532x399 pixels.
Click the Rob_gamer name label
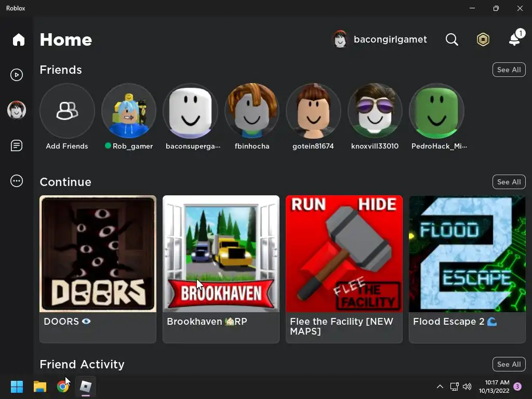coord(132,146)
